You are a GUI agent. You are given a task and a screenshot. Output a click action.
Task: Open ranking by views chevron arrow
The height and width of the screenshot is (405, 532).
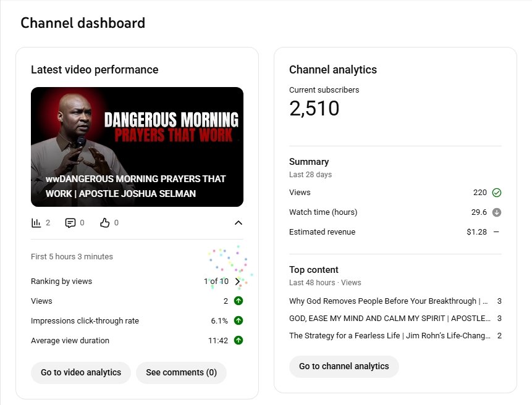pyautogui.click(x=238, y=282)
